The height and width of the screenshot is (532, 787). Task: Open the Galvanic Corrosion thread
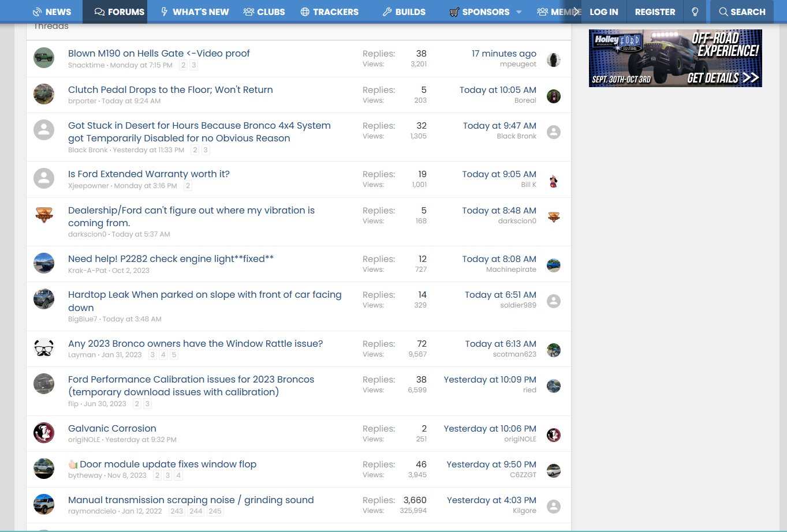click(x=112, y=428)
